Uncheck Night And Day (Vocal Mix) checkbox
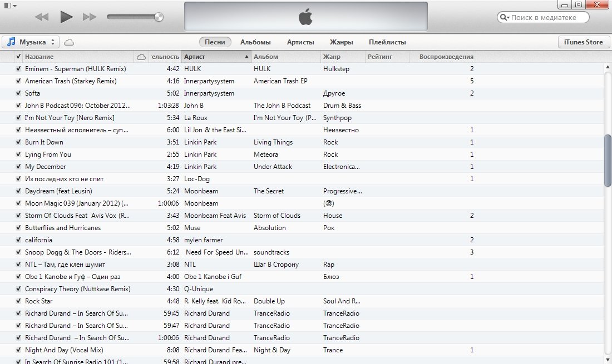Image resolution: width=612 pixels, height=364 pixels. tap(18, 350)
